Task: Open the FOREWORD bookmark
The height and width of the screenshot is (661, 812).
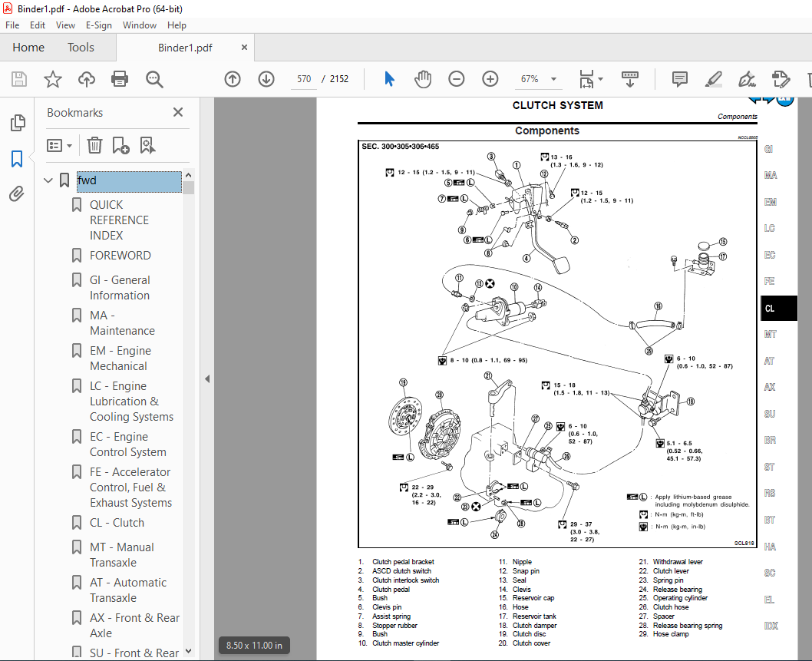Action: [120, 256]
